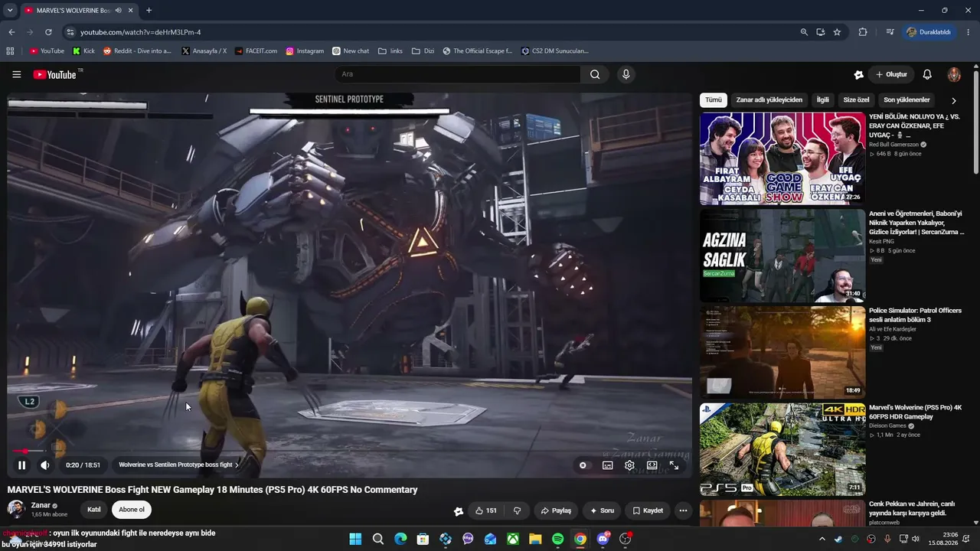Save the video with Kaydet
Screen dimensions: 980x551
pos(648,510)
